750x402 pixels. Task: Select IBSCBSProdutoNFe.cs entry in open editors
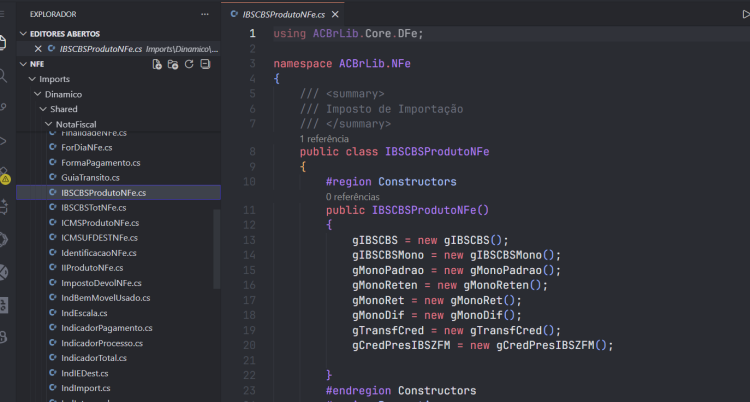119,49
